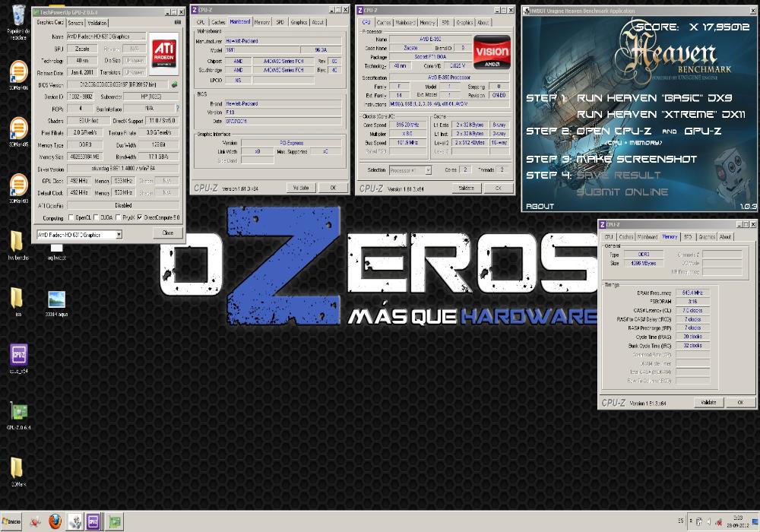
Task: Enable the OpenCL checkbox in GPU-Z
Action: pos(71,217)
